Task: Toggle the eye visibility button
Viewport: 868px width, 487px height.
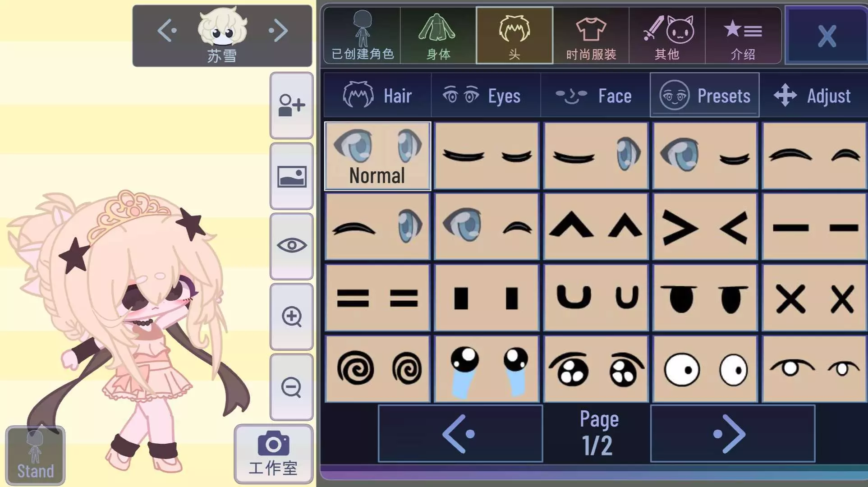Action: coord(291,246)
